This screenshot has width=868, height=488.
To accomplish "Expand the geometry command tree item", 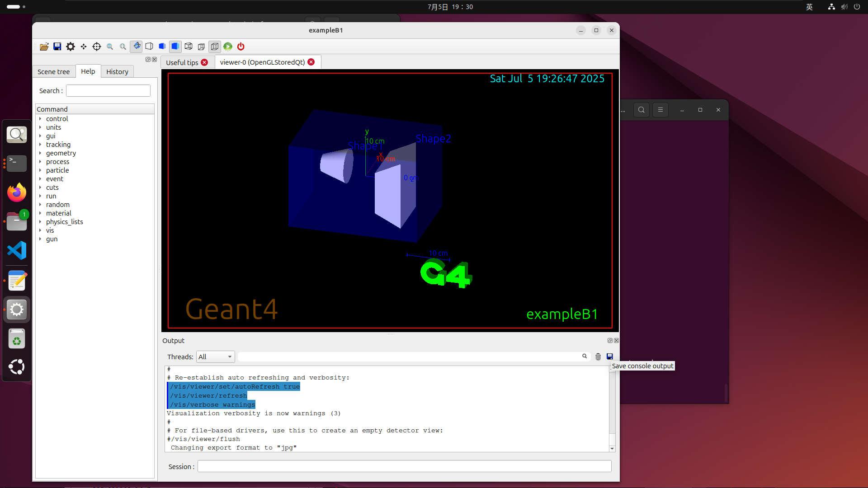I will [x=40, y=153].
